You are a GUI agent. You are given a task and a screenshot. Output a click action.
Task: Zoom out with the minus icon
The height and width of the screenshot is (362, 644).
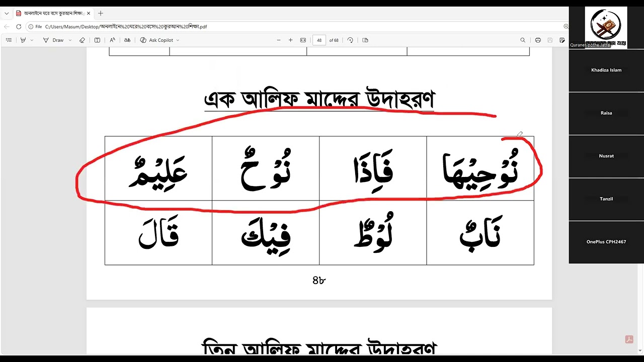pyautogui.click(x=279, y=40)
